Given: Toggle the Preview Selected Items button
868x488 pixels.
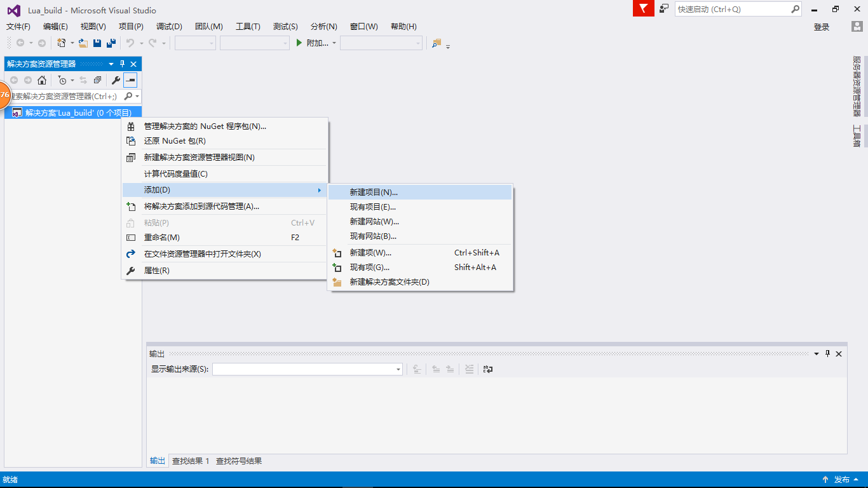Looking at the screenshot, I should tap(130, 80).
